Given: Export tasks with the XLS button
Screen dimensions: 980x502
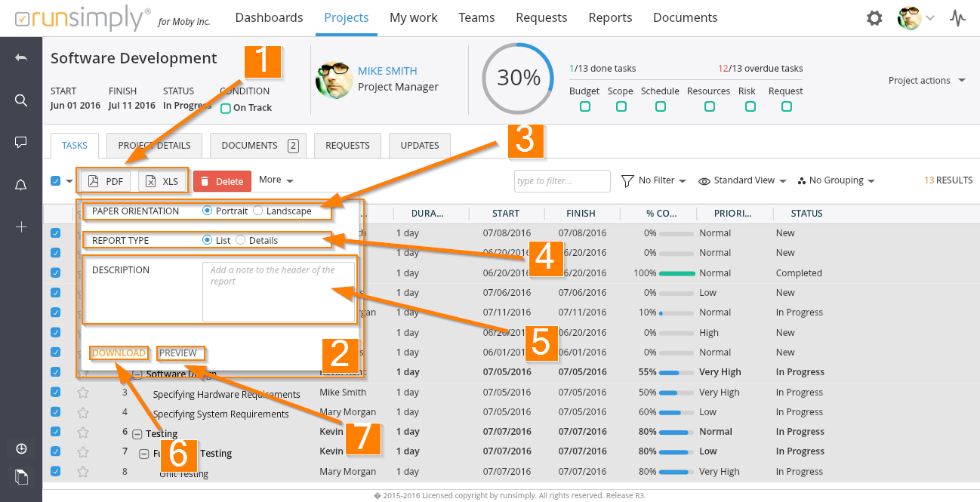Looking at the screenshot, I should [x=162, y=181].
